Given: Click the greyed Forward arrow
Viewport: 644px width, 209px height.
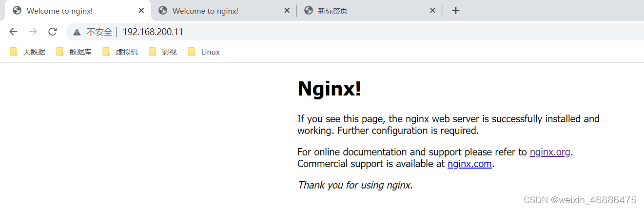Looking at the screenshot, I should pos(33,32).
